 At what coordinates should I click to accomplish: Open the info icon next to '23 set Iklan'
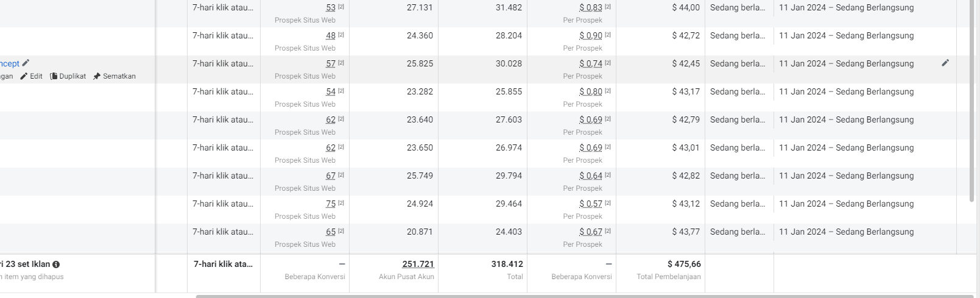point(56,264)
